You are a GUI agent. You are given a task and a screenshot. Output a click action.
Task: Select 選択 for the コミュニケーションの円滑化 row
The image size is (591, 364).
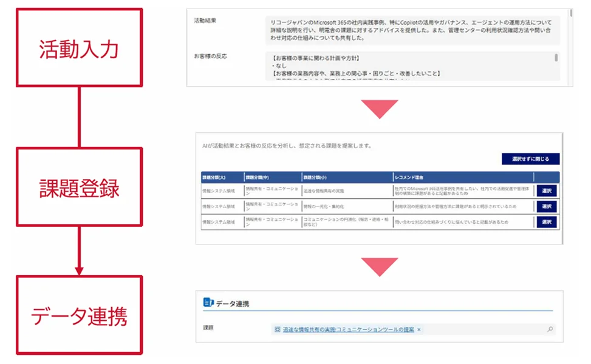click(x=545, y=222)
